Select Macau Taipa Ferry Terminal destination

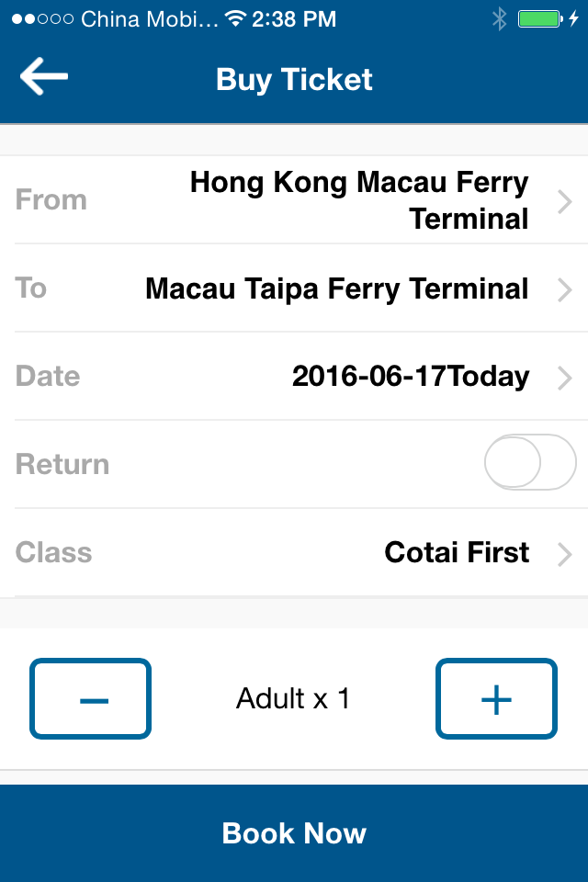[x=336, y=289]
